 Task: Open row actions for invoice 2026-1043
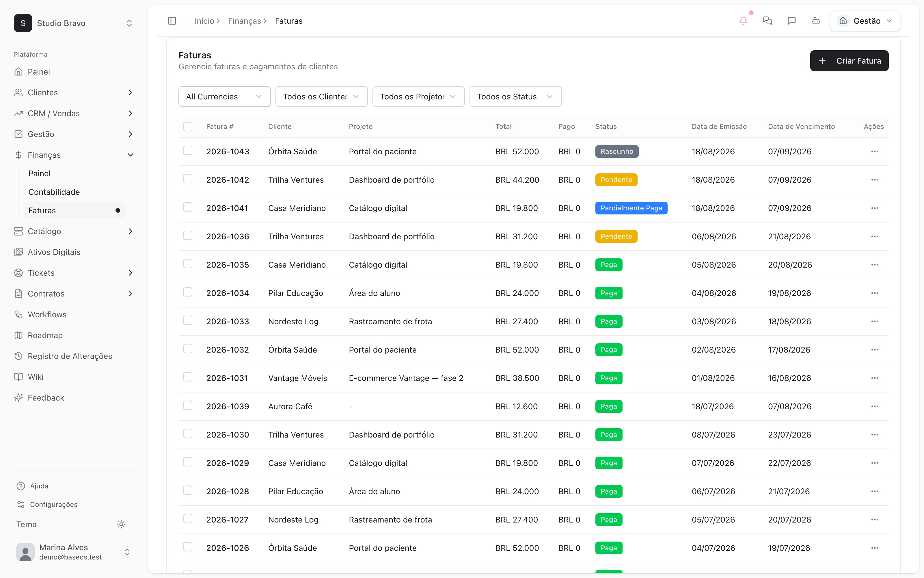click(x=875, y=151)
